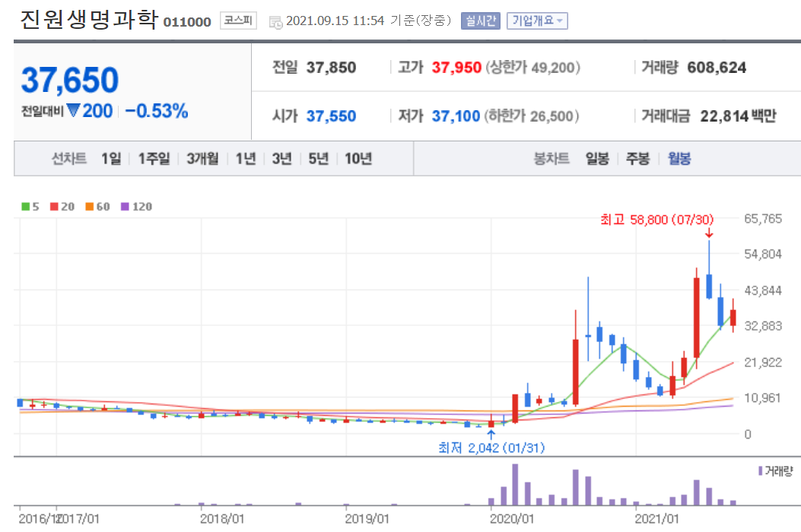Open the 기업개요 dropdown
Screen dimensions: 801x532
[x=537, y=21]
